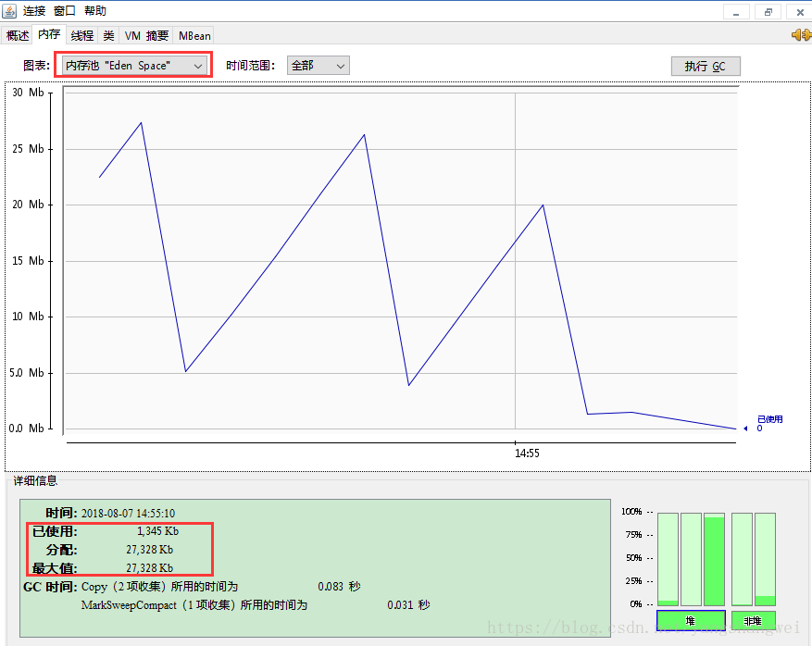
Task: Click the 堆 heap button
Action: click(690, 620)
